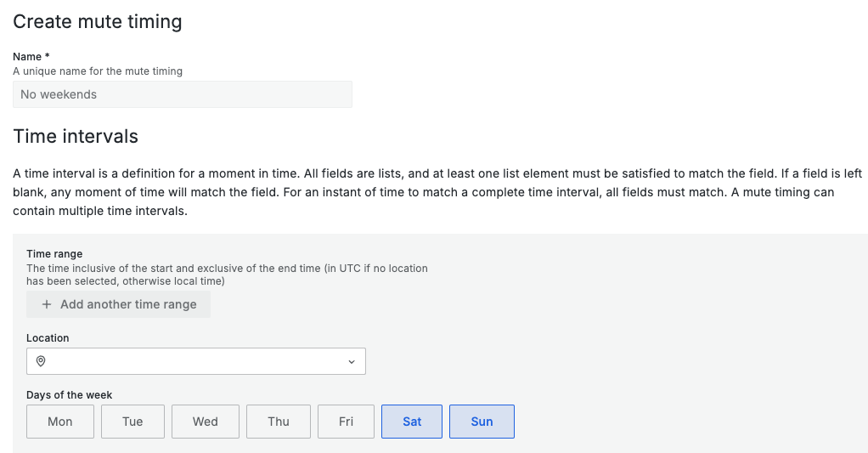Open the Location combo box
The height and width of the screenshot is (453, 868).
tap(195, 361)
